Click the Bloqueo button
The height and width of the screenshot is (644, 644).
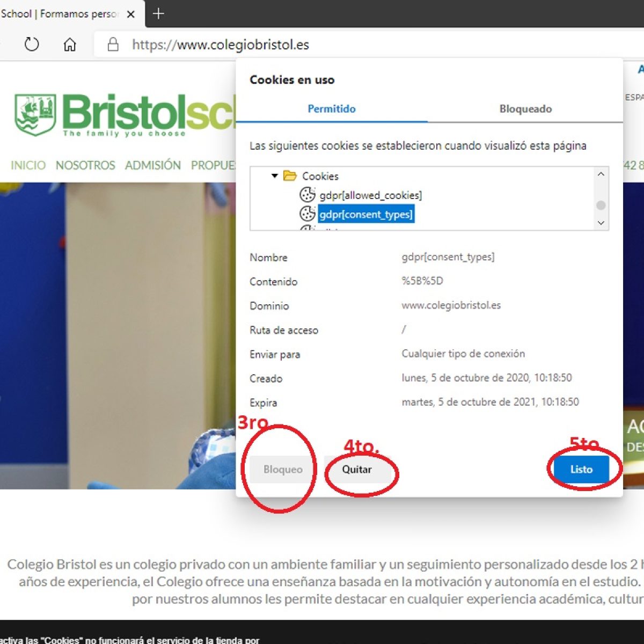[x=282, y=469]
